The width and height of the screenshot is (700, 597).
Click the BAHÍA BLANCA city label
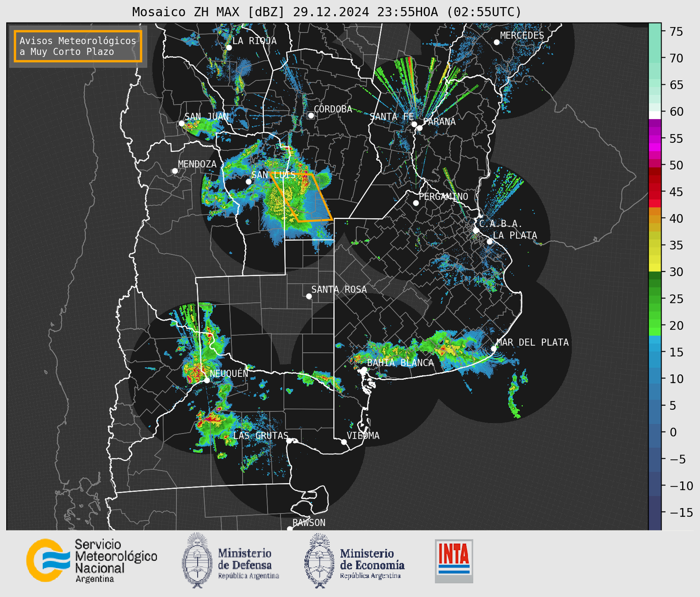(400, 363)
